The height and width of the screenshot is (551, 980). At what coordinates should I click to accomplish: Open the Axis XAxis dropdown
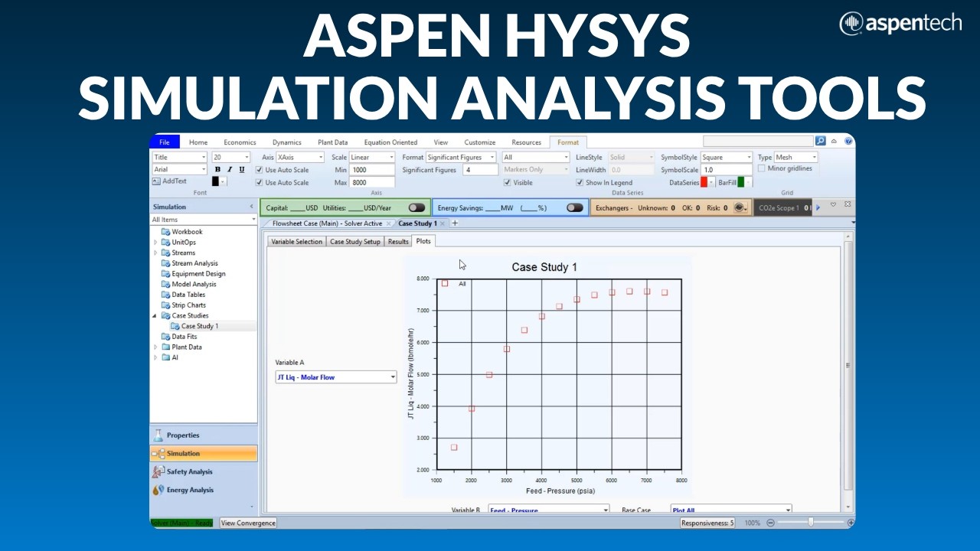300,158
